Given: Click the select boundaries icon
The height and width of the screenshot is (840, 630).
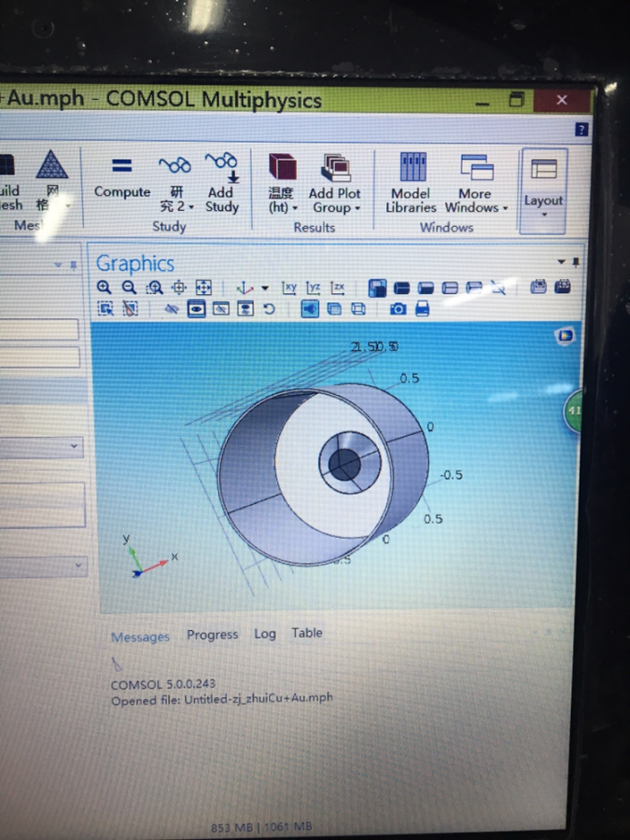Looking at the screenshot, I should point(334,309).
